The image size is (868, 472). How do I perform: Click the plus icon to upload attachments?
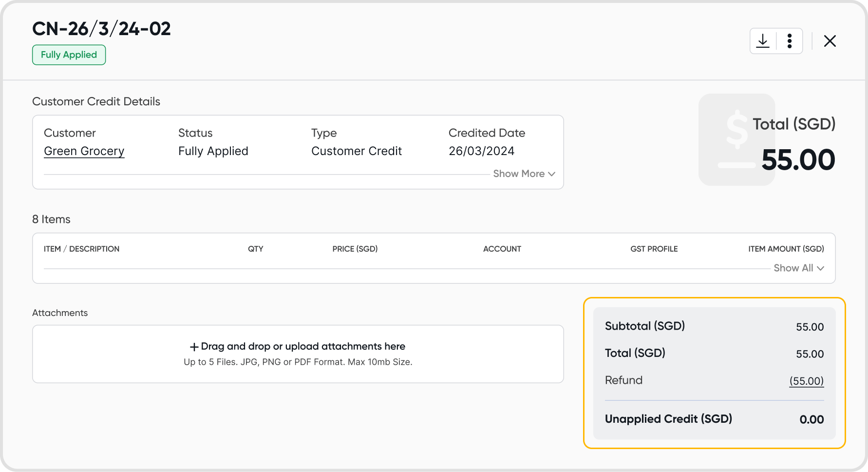tap(194, 347)
